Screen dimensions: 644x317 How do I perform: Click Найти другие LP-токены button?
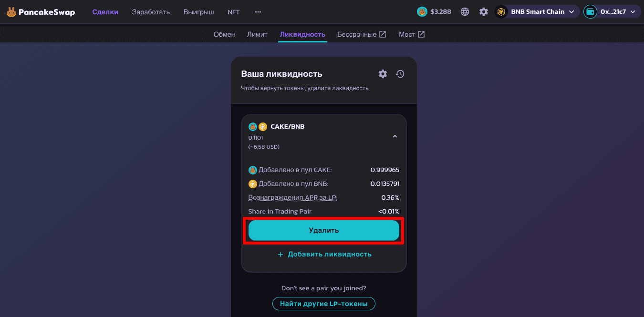click(x=324, y=304)
